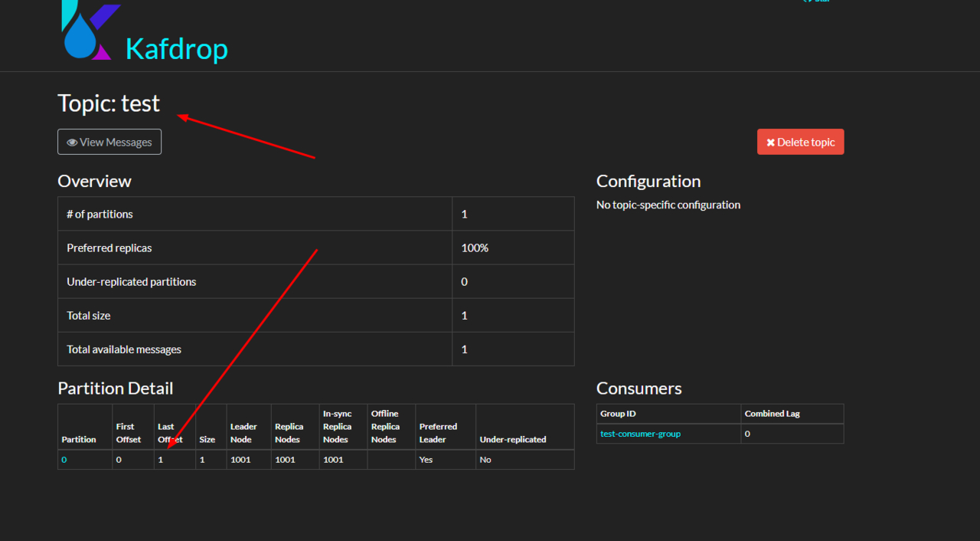Screen dimensions: 980x541
Task: Select 'No topic-specific configuration' text
Action: (x=668, y=205)
